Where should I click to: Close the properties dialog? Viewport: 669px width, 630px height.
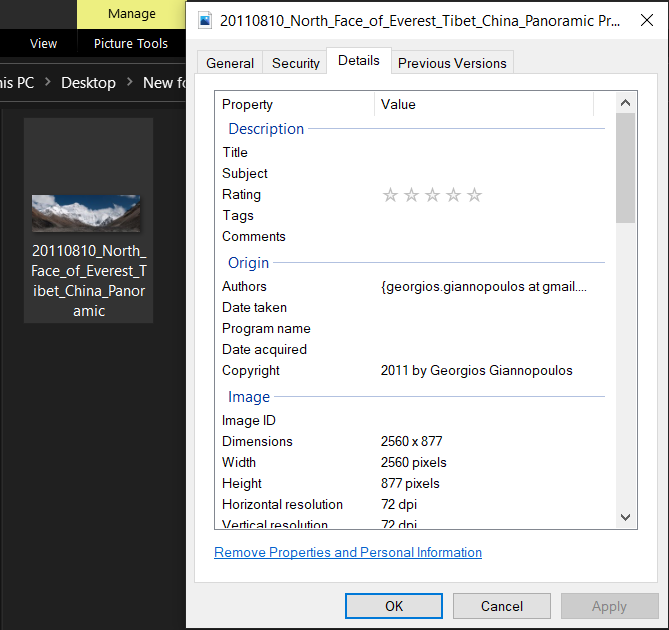click(x=647, y=20)
